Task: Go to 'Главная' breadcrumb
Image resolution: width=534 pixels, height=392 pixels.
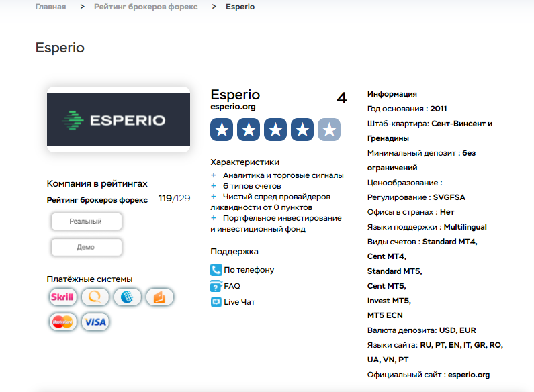Action: [x=50, y=7]
